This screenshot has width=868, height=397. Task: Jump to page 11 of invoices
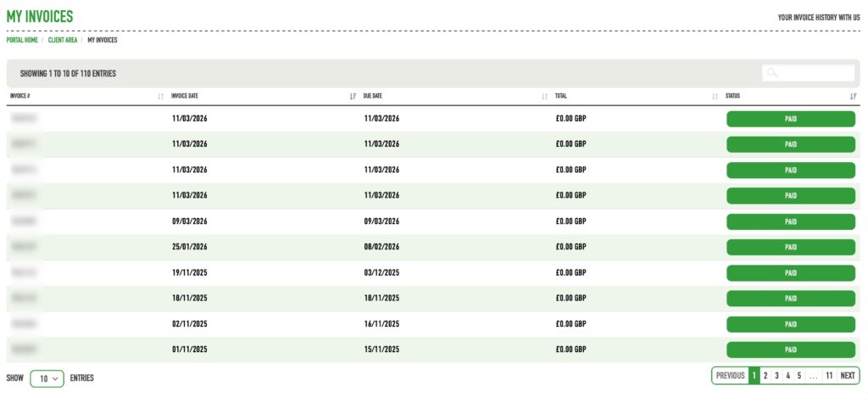coord(829,376)
